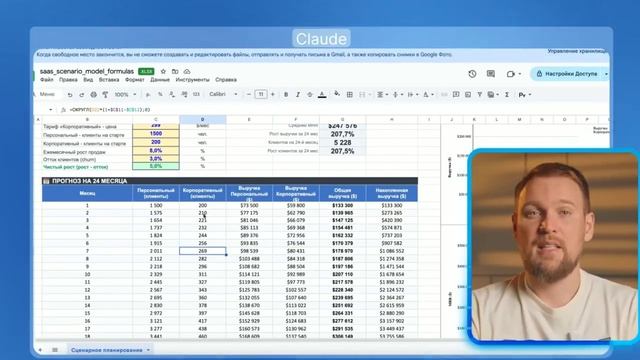The width and height of the screenshot is (640, 360).
Task: Redo the last undone action
Action: click(82, 95)
